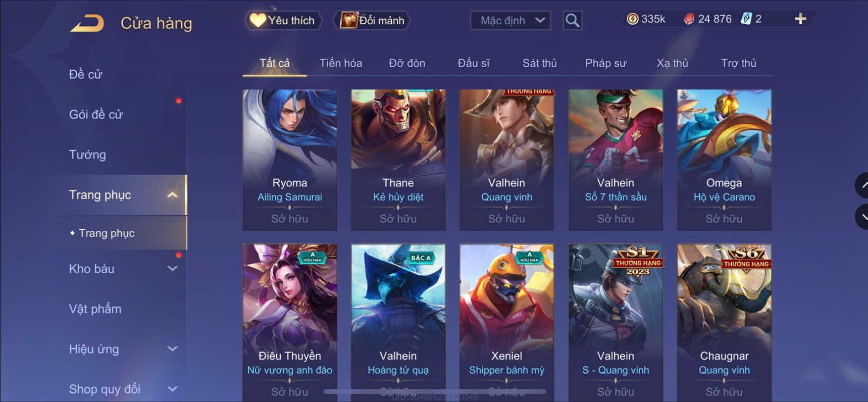This screenshot has width=868, height=402.
Task: Open Đổi mảnh shard exchange button
Action: 372,21
